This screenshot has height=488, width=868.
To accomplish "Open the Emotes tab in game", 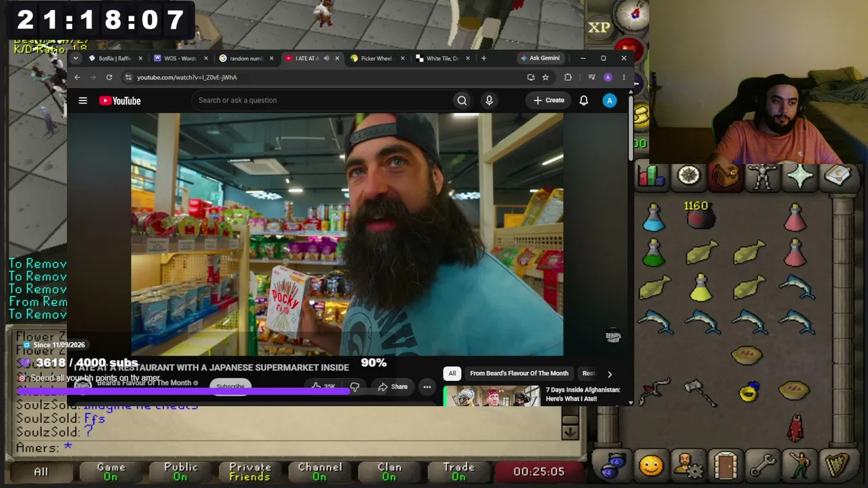I will point(800,466).
